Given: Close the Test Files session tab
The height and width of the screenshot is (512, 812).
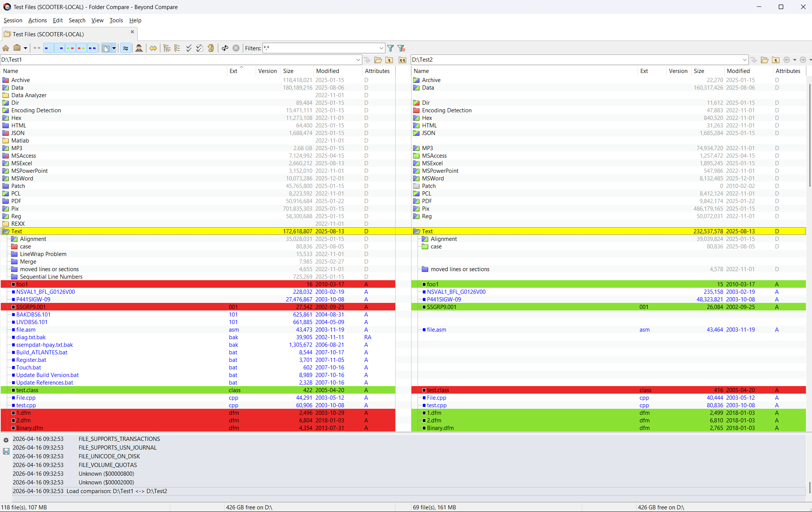Looking at the screenshot, I should coord(132,32).
